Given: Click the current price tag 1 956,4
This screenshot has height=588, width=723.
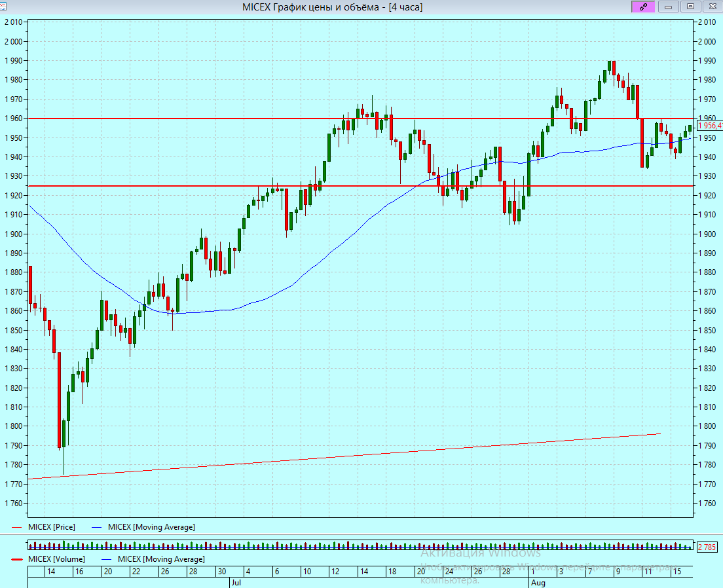Looking at the screenshot, I should coord(710,126).
